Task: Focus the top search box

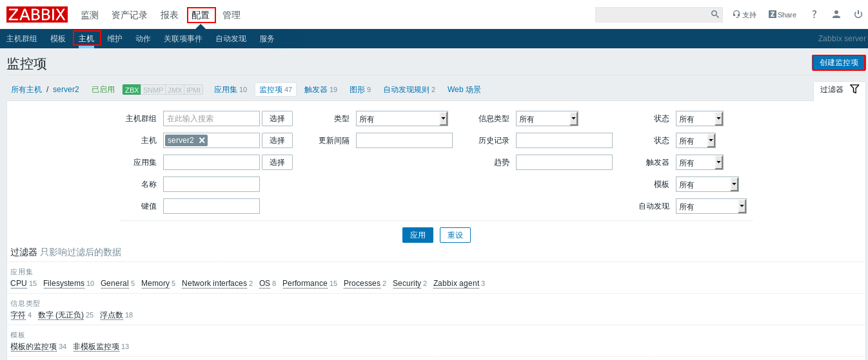Action: pyautogui.click(x=652, y=14)
